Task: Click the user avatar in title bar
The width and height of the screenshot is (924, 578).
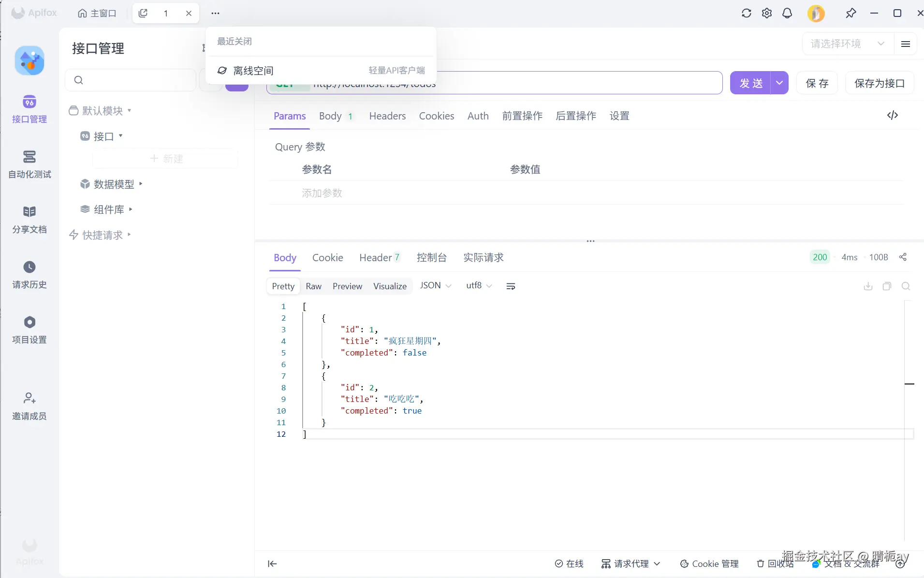Action: point(816,13)
